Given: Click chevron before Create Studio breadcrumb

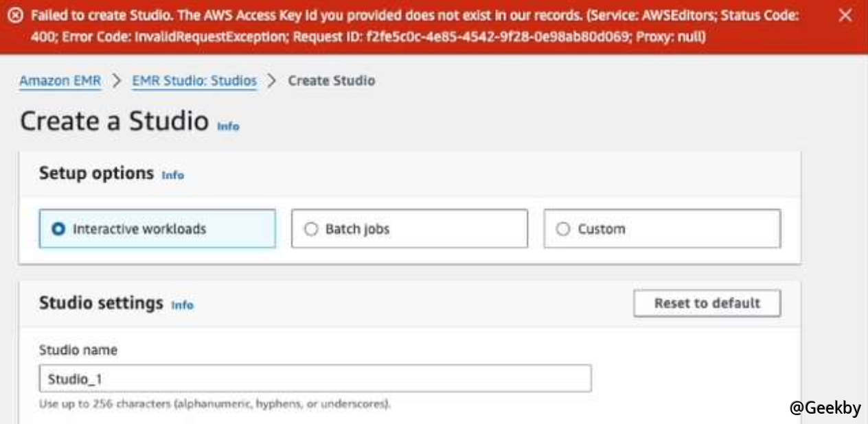Looking at the screenshot, I should (272, 81).
